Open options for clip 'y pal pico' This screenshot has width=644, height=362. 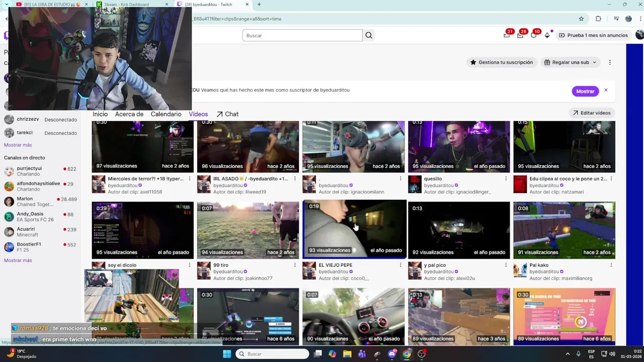click(506, 265)
